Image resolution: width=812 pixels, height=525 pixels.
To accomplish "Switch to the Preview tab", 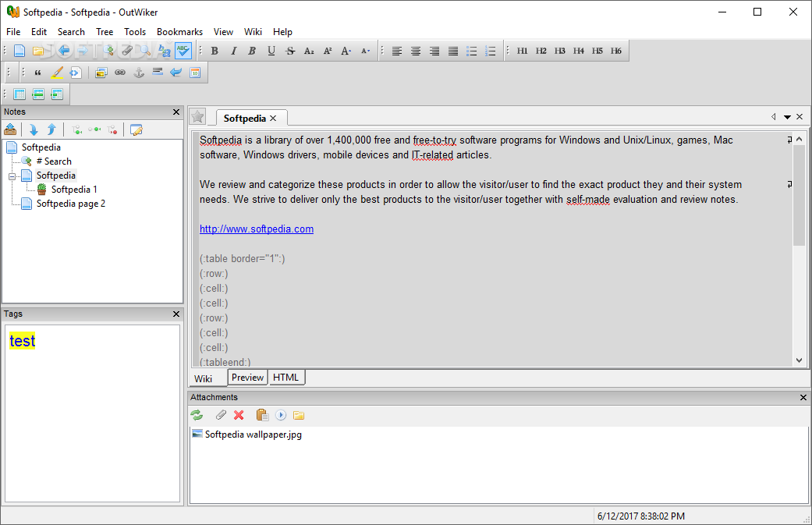I will click(247, 378).
